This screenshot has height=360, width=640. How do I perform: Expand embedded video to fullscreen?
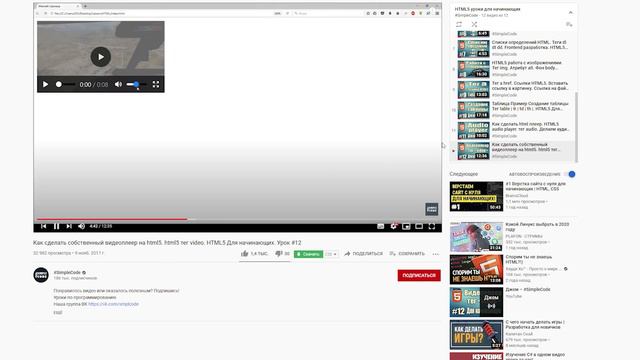(156, 84)
